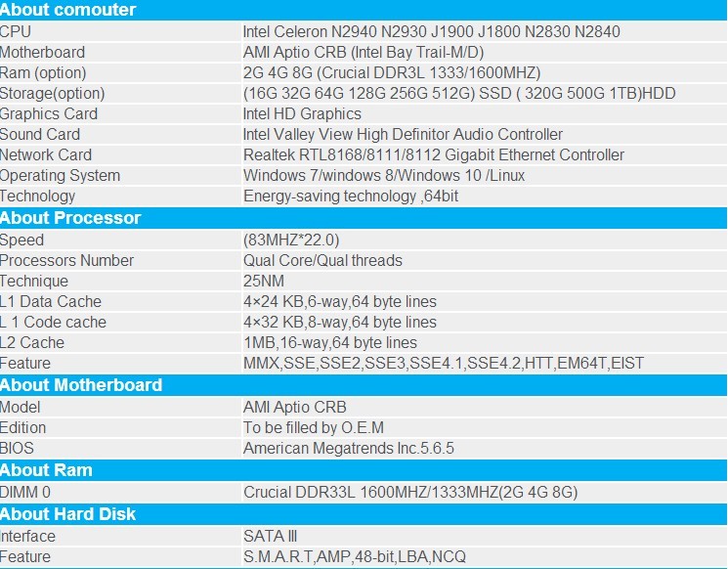
Task: Select the DIMM 0 row label
Action: [26, 493]
